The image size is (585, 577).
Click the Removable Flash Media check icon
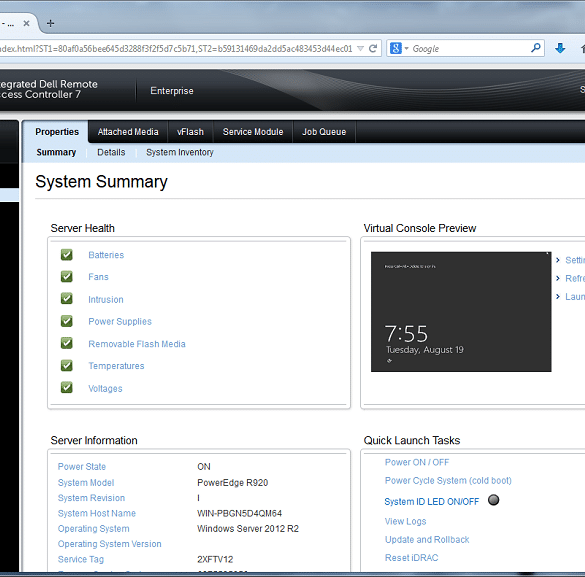pyautogui.click(x=67, y=343)
